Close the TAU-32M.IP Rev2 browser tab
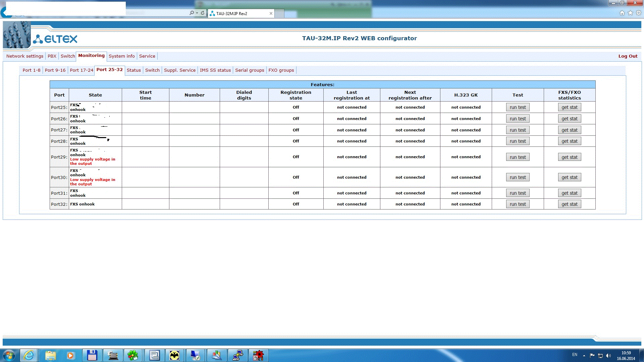Image resolution: width=644 pixels, height=362 pixels. [271, 13]
